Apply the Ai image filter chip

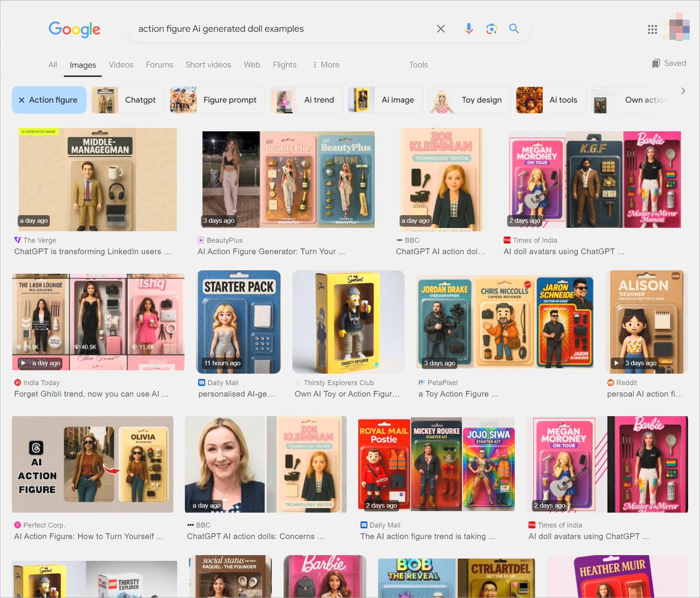(x=385, y=100)
